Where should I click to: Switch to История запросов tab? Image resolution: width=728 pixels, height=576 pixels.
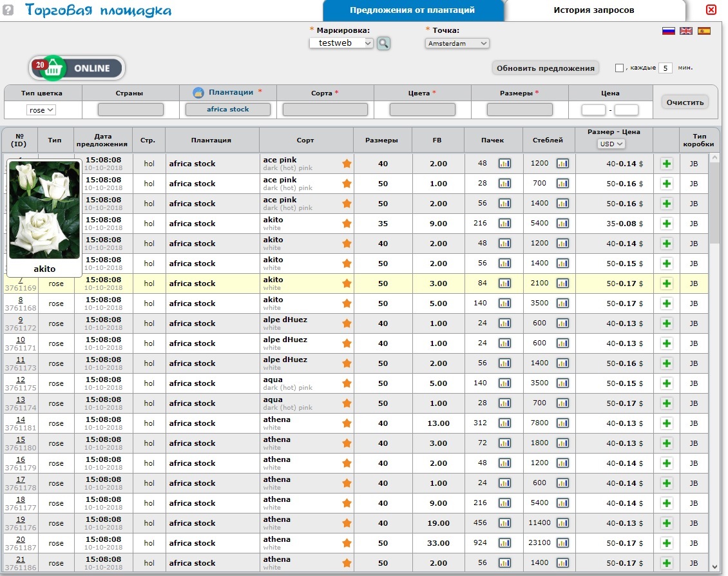click(593, 10)
